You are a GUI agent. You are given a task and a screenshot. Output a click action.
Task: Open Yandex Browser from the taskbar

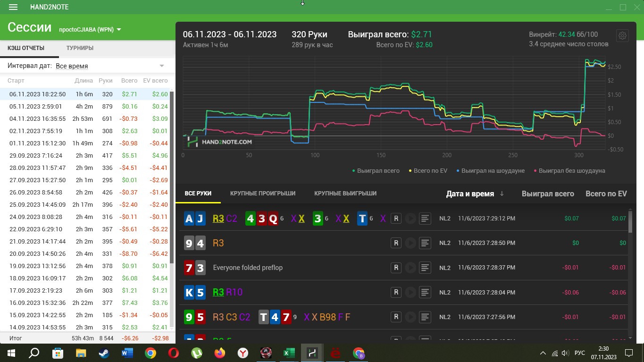(243, 353)
